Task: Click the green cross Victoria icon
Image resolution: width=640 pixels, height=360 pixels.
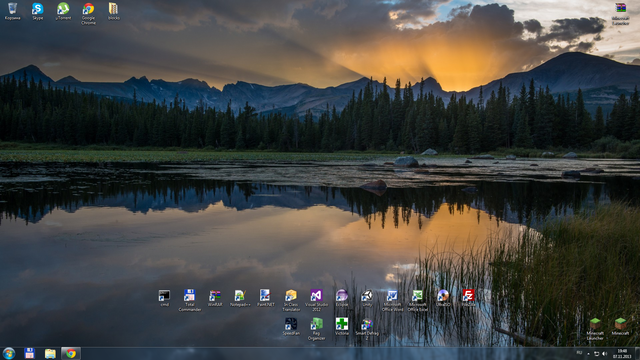Action: click(x=342, y=327)
